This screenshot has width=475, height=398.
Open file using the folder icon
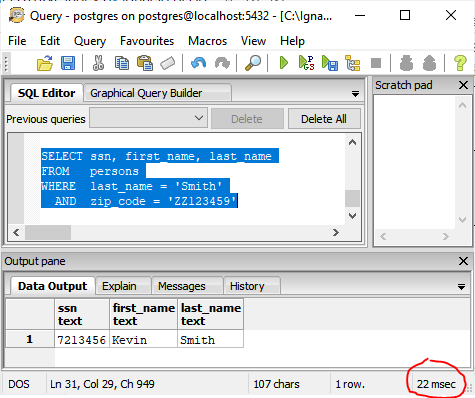coord(45,63)
